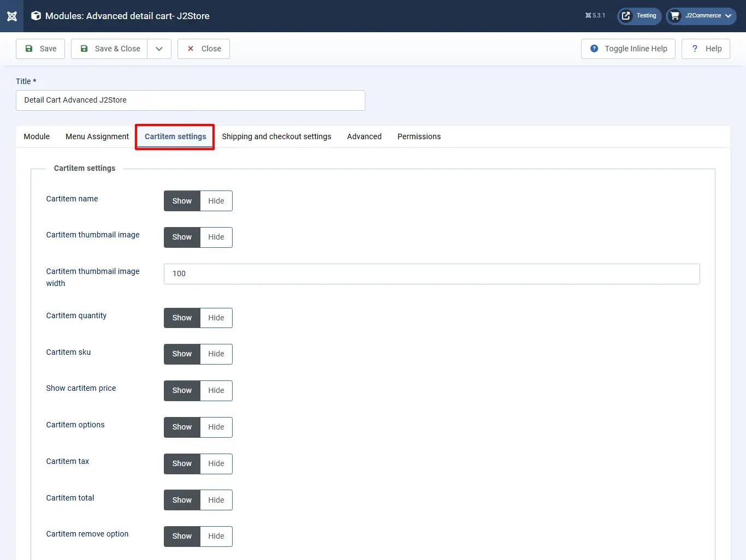The height and width of the screenshot is (560, 746).
Task: Click the Title * label
Action: click(26, 81)
